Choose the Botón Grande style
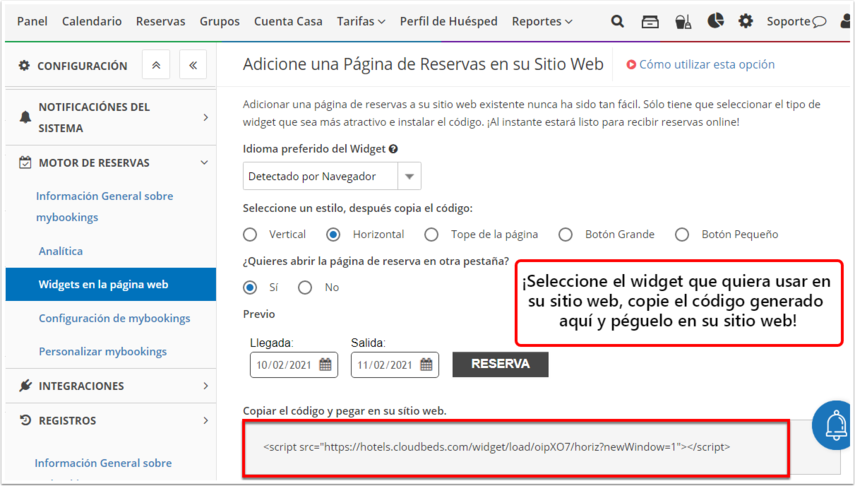 pos(565,235)
